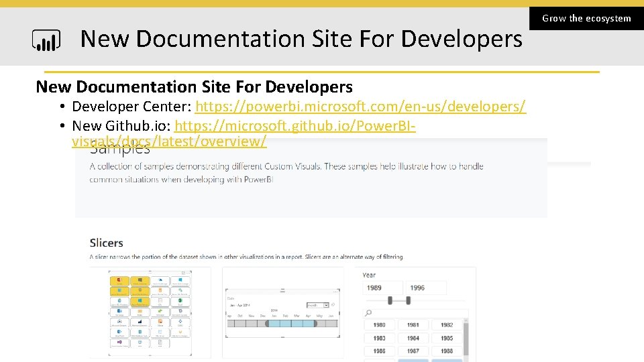The height and width of the screenshot is (362, 644).
Task: Select year 1982 in the slicer
Action: (x=447, y=324)
